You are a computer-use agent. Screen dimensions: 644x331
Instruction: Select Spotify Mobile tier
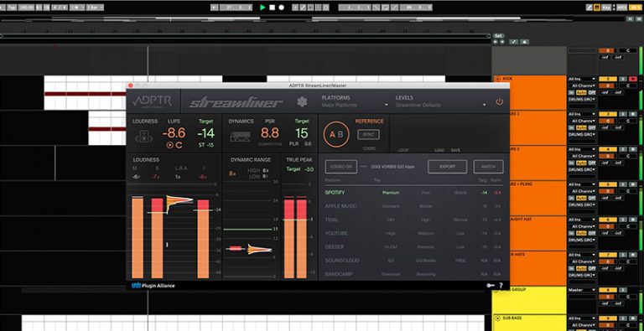click(460, 193)
